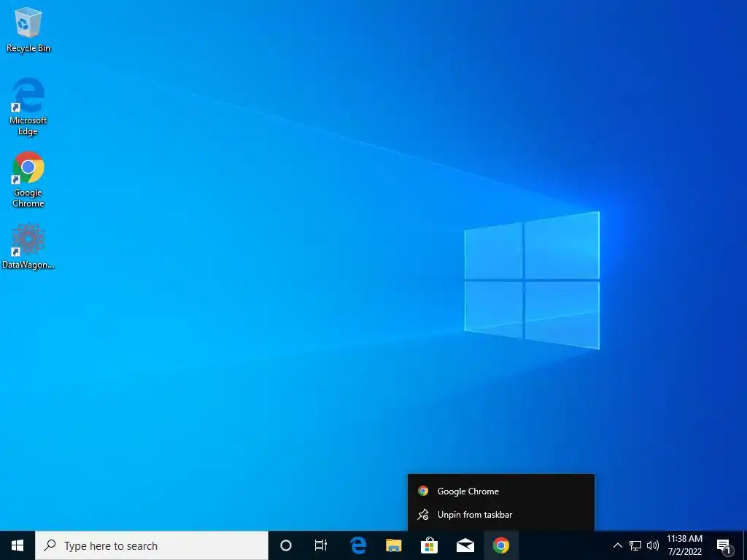Image resolution: width=747 pixels, height=560 pixels.
Task: Open the network status tray icon
Action: click(x=635, y=545)
